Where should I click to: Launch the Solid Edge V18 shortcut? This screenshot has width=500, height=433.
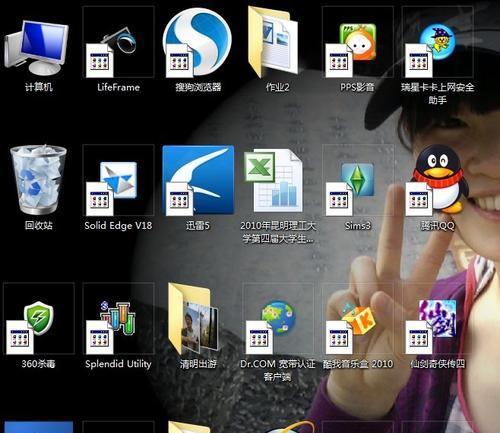point(118,180)
